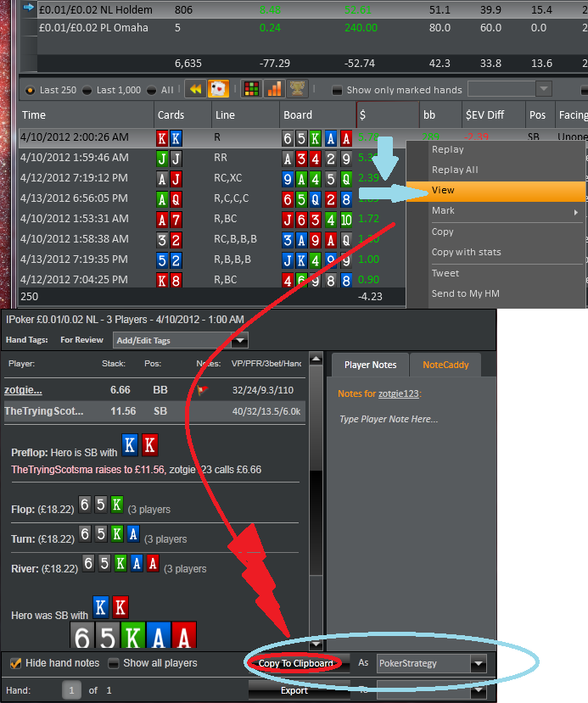Select hand row 4/12/2012 7:19:12 PM
This screenshot has width=588, height=703.
210,178
